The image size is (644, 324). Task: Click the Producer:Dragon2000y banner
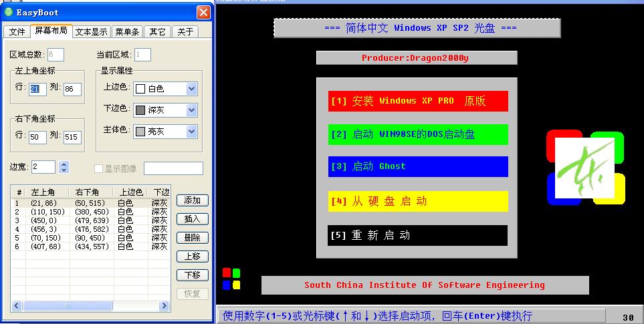(417, 58)
